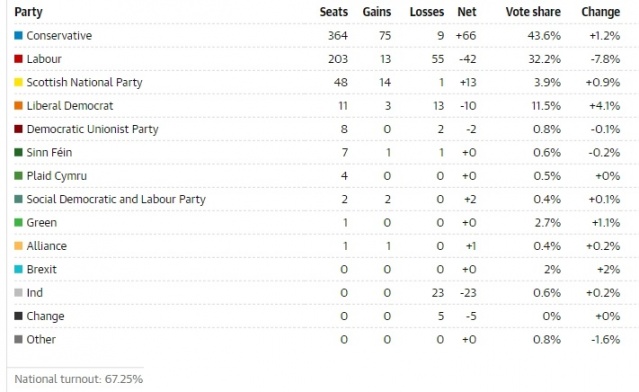Click the Change column header
Viewport: 639px width, 392px height.
601,12
